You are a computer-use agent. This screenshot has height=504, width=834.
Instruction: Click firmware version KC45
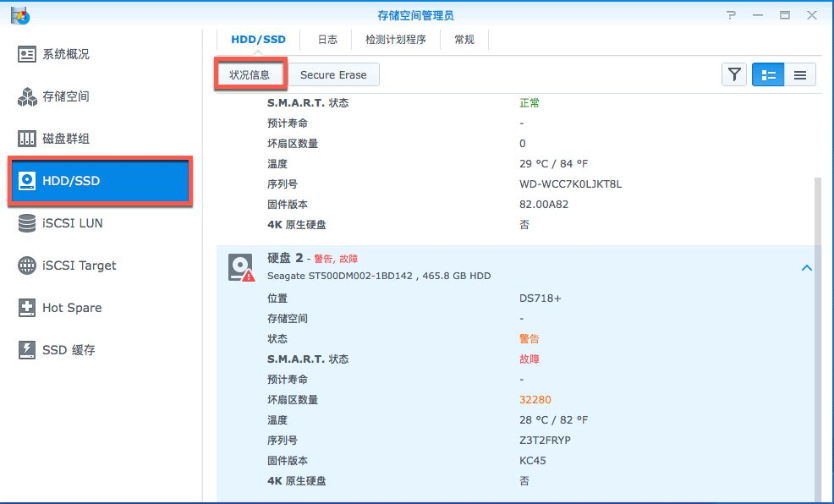(532, 460)
